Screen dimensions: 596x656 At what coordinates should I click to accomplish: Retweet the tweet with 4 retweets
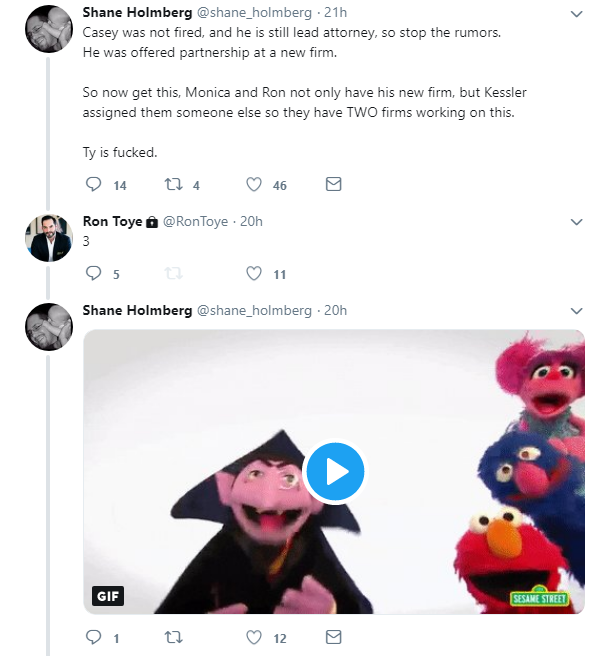pyautogui.click(x=173, y=184)
